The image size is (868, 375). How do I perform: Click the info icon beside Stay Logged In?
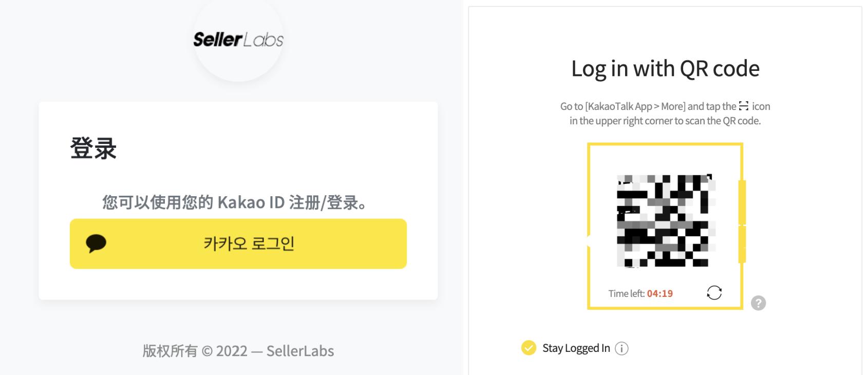pyautogui.click(x=622, y=348)
